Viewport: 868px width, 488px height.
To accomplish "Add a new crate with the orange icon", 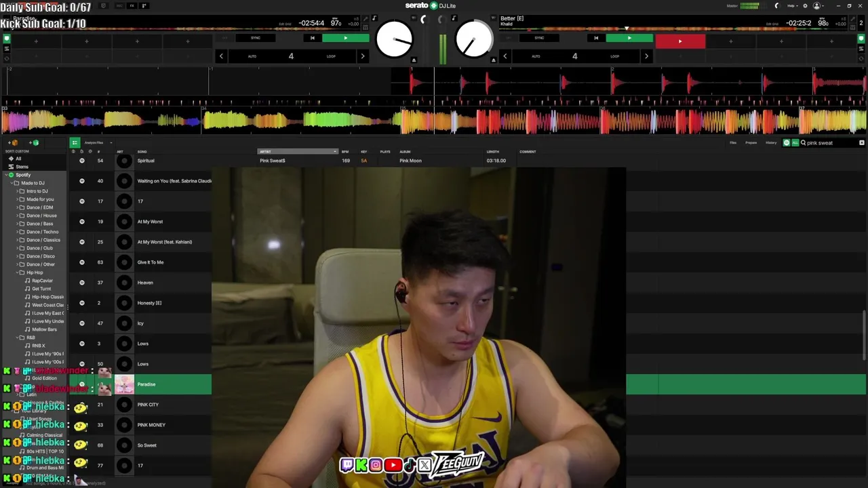I will [x=14, y=143].
